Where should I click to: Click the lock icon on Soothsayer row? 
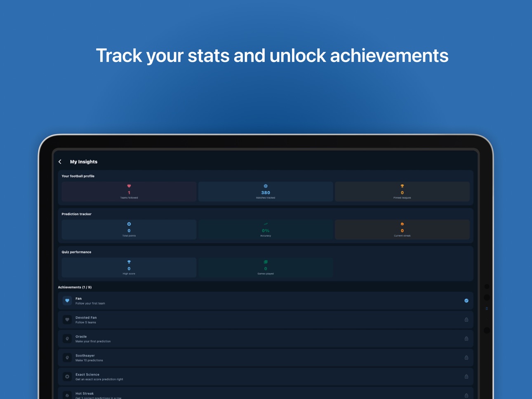pyautogui.click(x=466, y=357)
